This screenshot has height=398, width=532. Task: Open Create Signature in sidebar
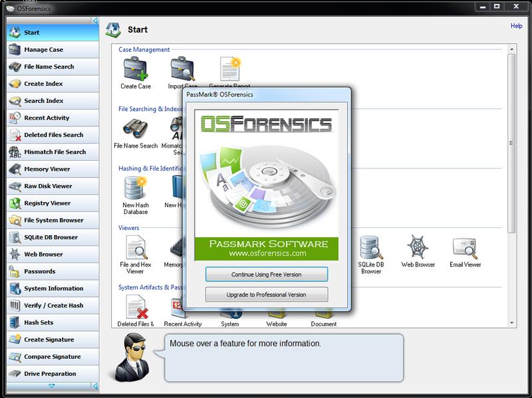53,340
